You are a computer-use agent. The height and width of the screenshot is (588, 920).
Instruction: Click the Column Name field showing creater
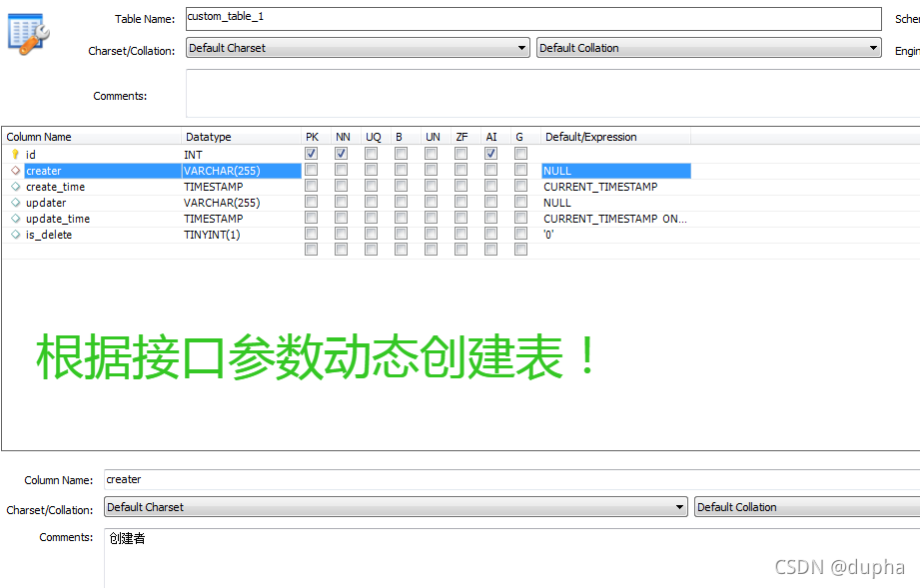click(x=511, y=479)
